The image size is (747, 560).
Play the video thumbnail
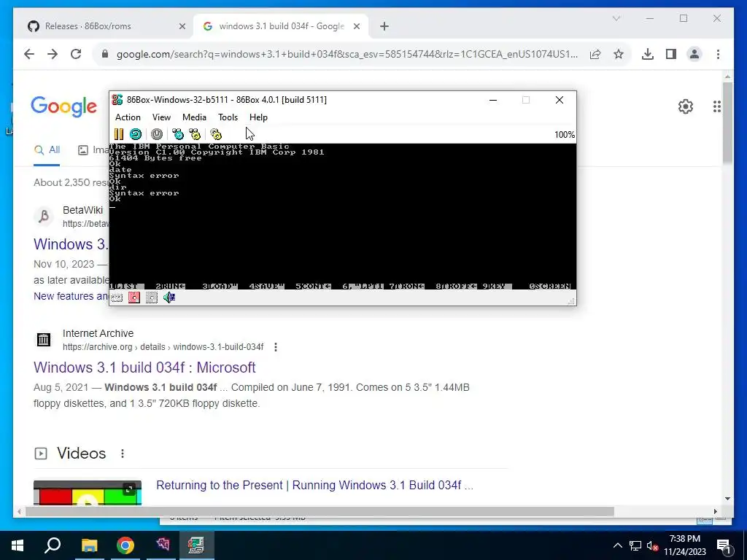pyautogui.click(x=88, y=494)
